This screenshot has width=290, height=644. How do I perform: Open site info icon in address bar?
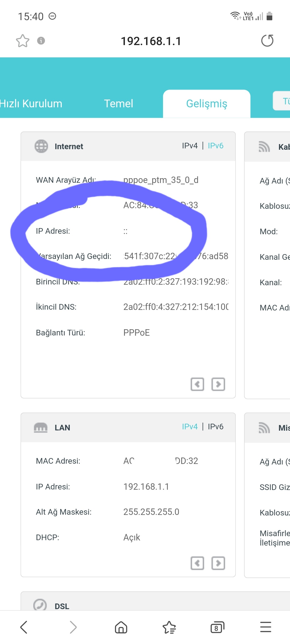click(x=41, y=41)
